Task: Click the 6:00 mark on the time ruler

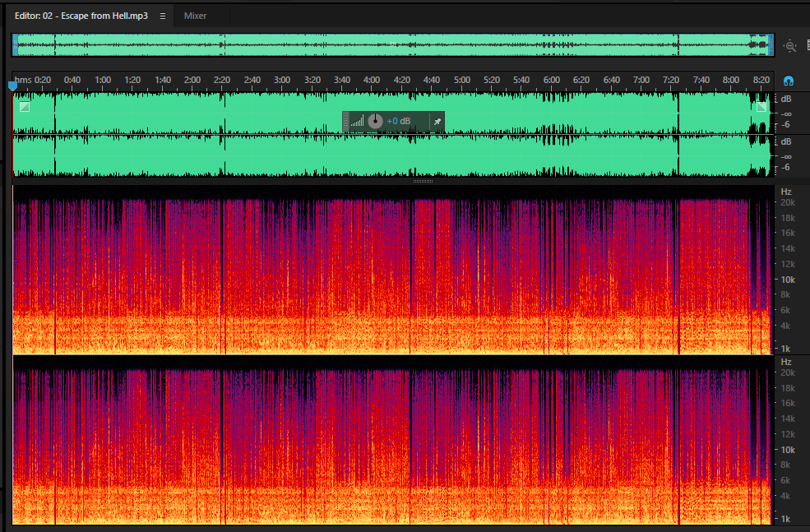Action: click(x=551, y=80)
